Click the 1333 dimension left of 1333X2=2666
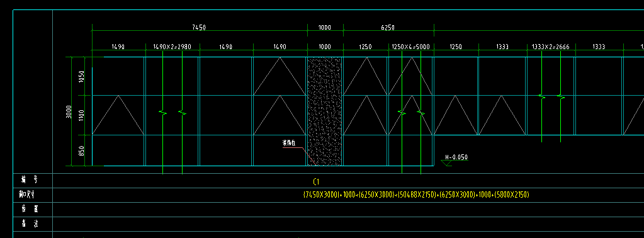 point(502,47)
